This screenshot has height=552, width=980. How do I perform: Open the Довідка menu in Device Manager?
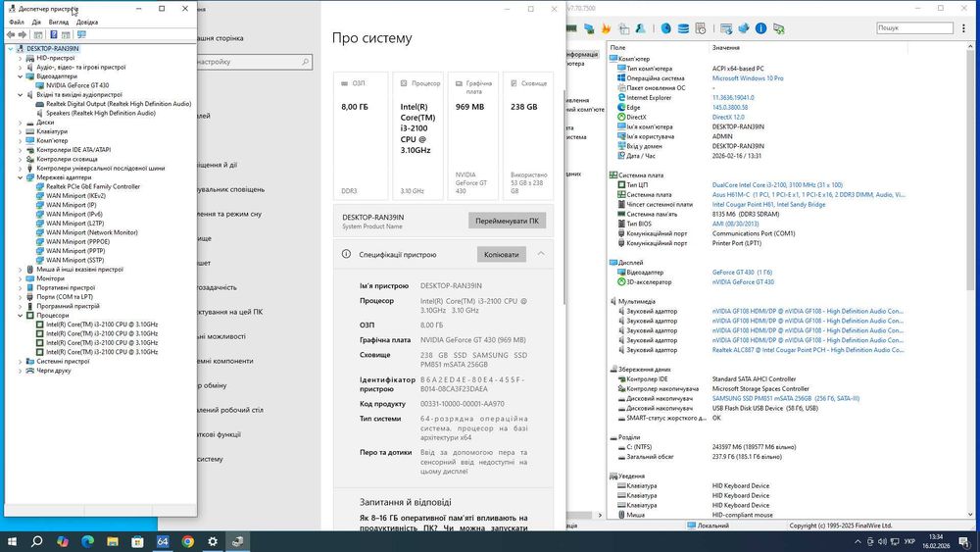(87, 22)
